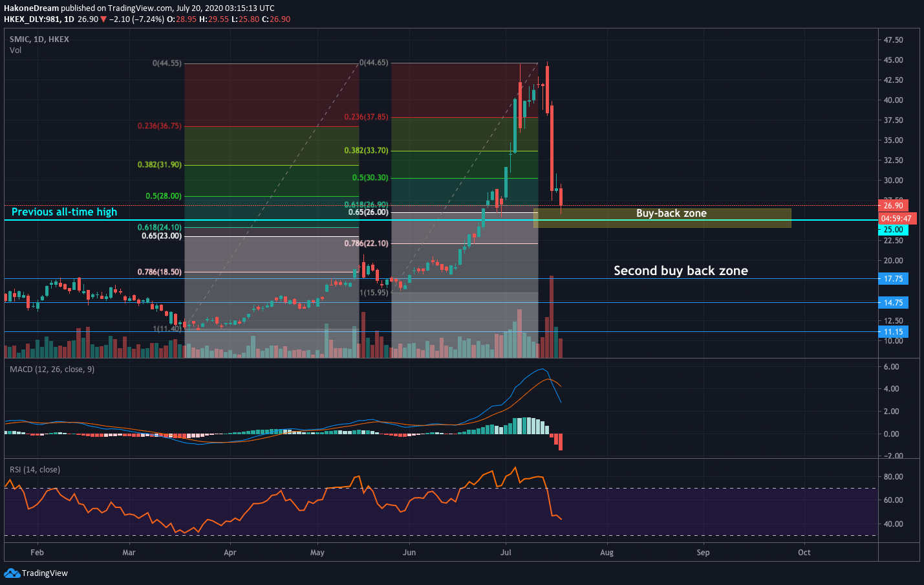Click the 11.15 price level tag
924x585 pixels.
[893, 332]
